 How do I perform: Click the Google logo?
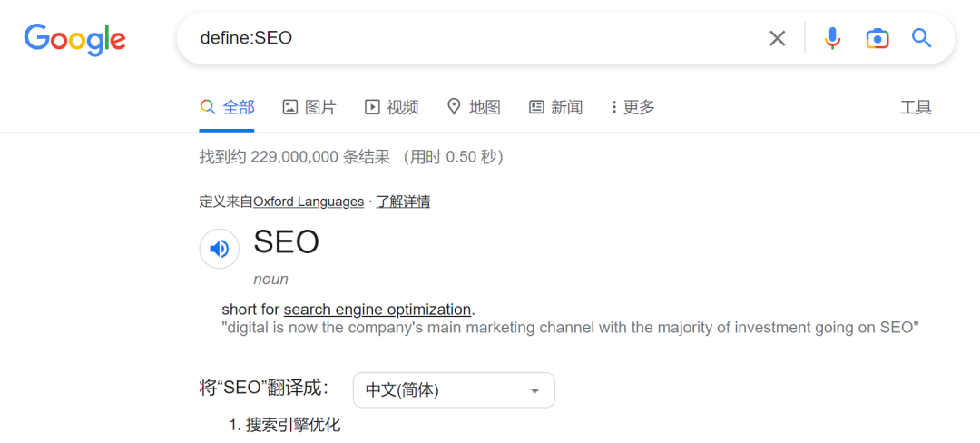click(74, 39)
